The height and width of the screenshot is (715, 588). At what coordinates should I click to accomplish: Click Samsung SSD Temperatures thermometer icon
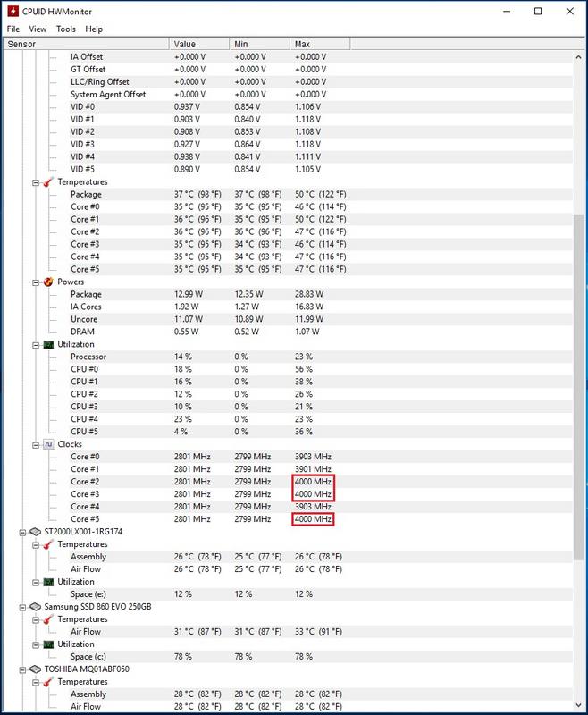48,619
